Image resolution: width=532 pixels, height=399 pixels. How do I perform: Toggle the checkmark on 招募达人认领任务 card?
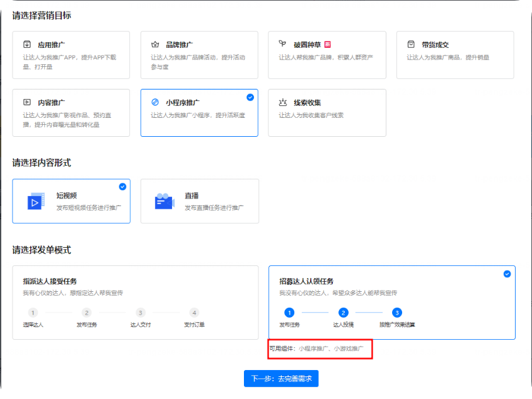pyautogui.click(x=506, y=274)
